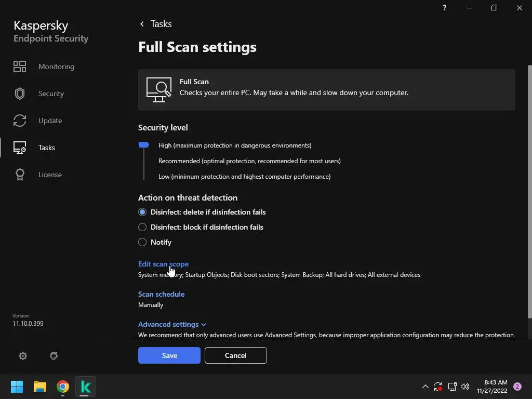Click the High security level label

(x=235, y=145)
